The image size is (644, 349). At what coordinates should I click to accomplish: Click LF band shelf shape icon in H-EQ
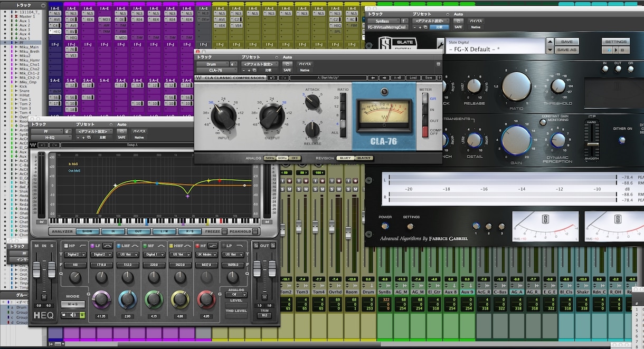click(108, 246)
